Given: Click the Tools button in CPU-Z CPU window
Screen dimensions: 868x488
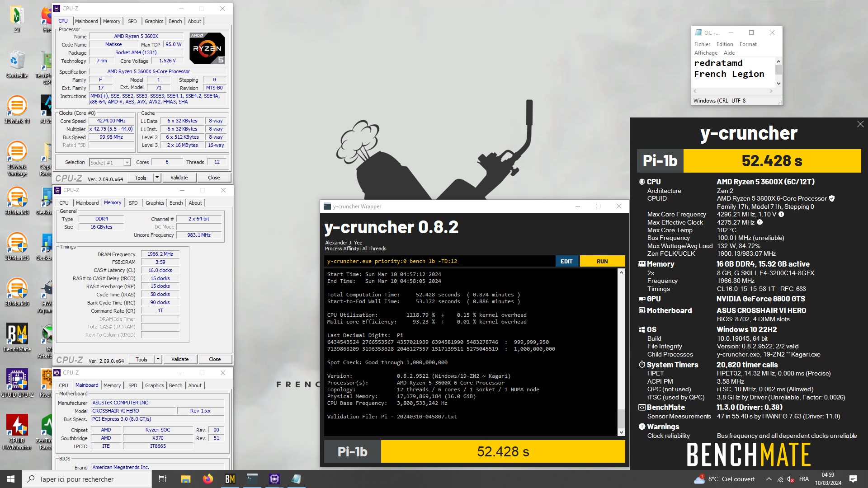Looking at the screenshot, I should 141,178.
